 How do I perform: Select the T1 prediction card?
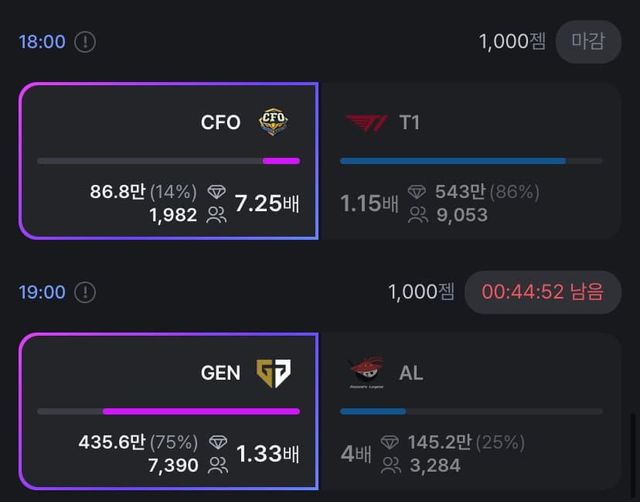[x=470, y=160]
